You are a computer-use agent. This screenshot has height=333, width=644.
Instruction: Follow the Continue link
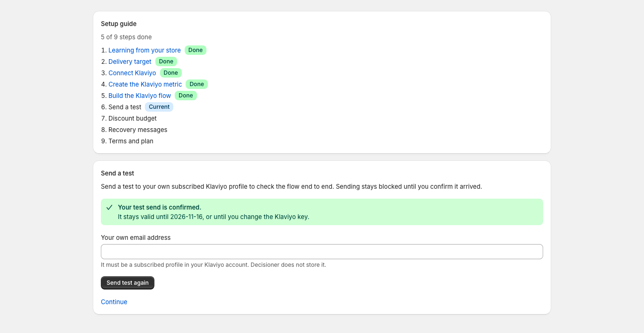114,302
